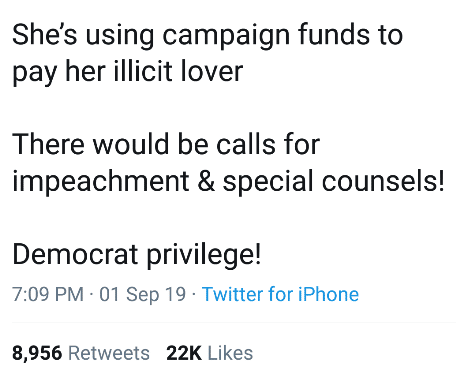Screen dimensions: 463x376
Task: Click the "There would be calls for" line
Action: [166, 144]
